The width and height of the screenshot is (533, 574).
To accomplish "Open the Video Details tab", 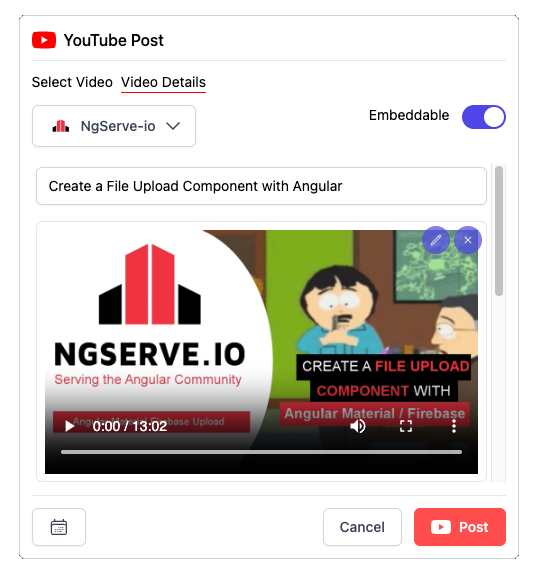I will 163,82.
